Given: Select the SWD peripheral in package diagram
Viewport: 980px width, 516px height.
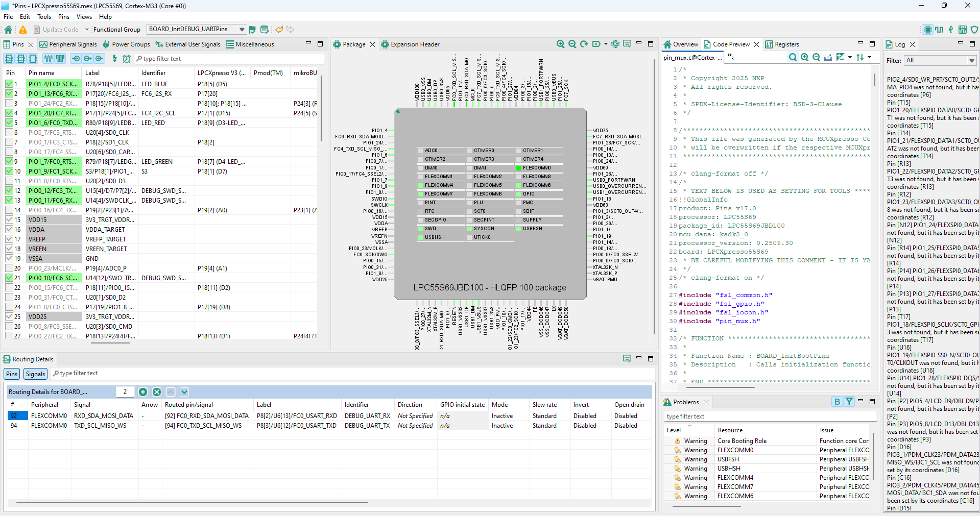Looking at the screenshot, I should pyautogui.click(x=441, y=229).
